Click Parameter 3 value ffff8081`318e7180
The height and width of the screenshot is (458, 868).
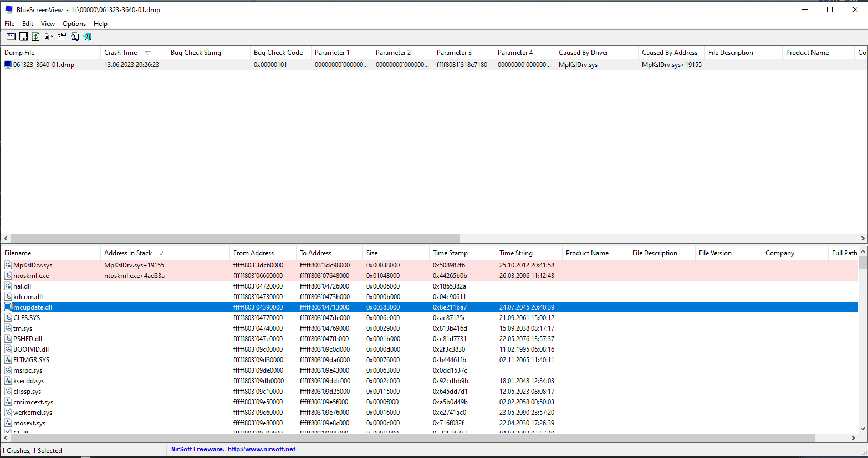[x=462, y=65]
